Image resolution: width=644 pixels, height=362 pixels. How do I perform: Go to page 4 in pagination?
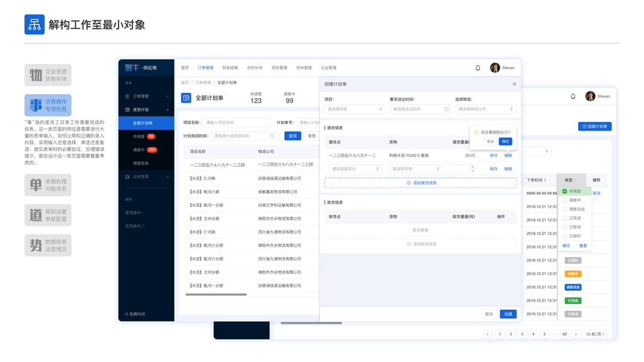point(533,334)
